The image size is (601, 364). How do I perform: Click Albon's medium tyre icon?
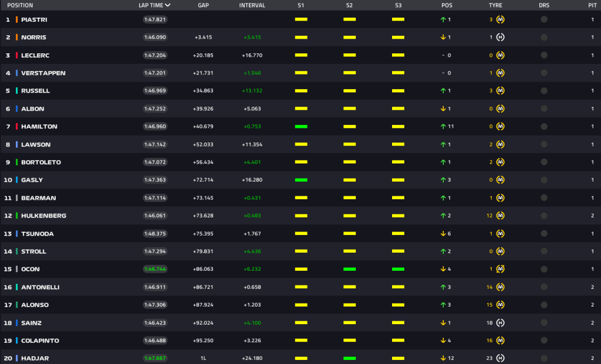(500, 108)
